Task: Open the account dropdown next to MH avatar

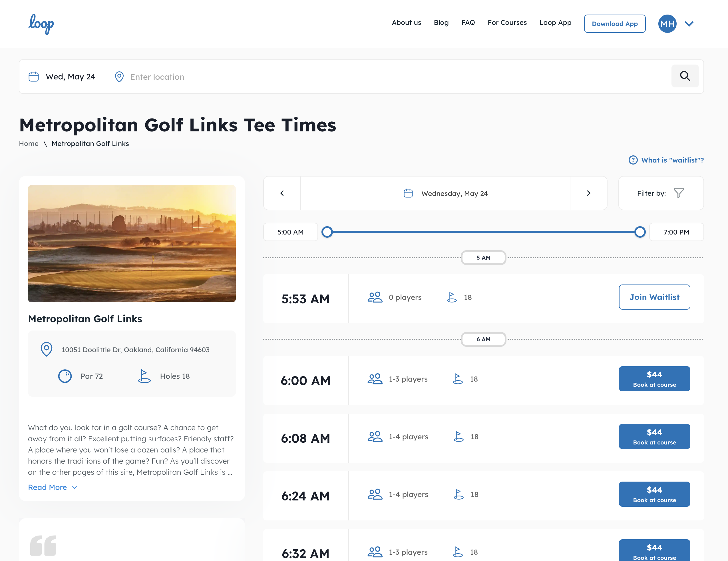Action: (x=689, y=23)
